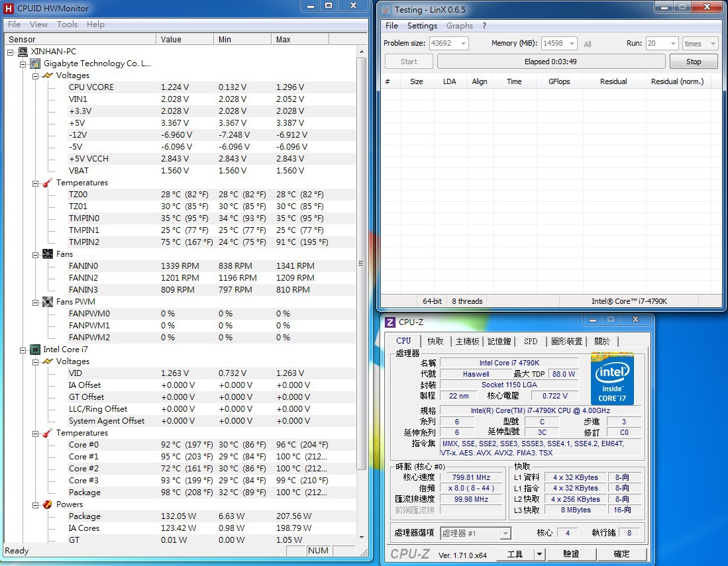Viewport: 728px width, 566px height.
Task: Click the Intel inside Core i7 logo
Action: point(612,379)
